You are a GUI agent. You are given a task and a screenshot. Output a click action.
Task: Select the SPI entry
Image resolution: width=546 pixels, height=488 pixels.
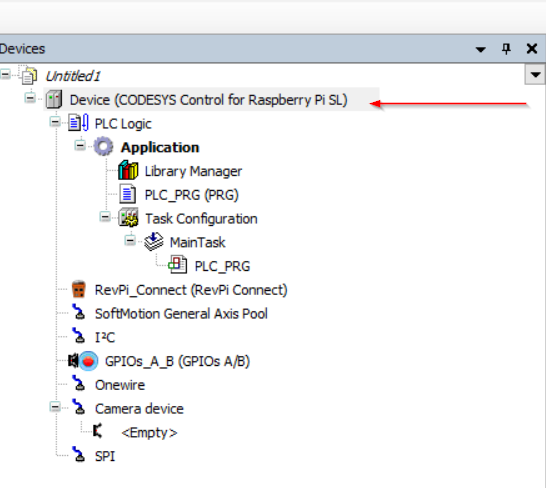[x=105, y=456]
